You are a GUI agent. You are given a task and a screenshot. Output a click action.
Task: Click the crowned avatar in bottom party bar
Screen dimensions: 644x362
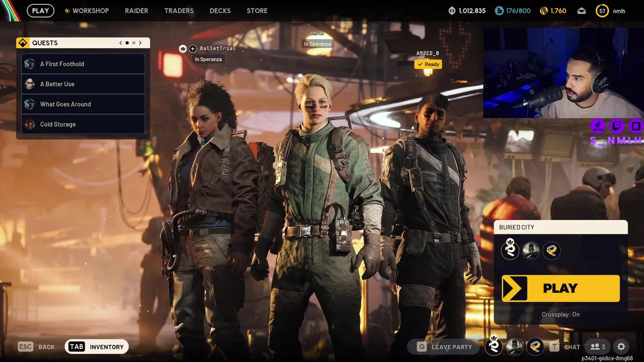(x=494, y=346)
